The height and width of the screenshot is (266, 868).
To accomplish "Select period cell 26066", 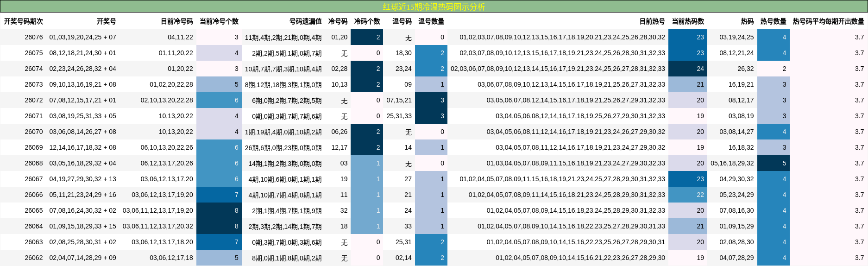I will (34, 195).
